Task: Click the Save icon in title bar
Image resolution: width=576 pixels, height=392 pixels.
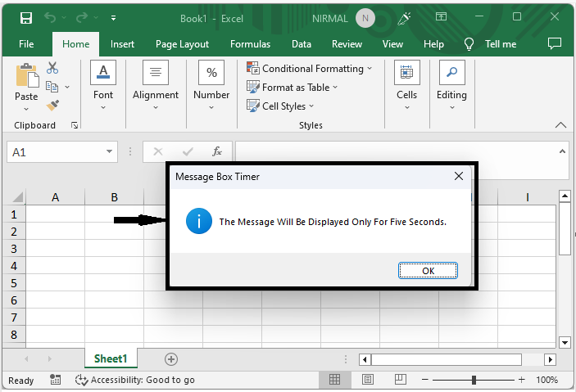Action: [x=26, y=18]
